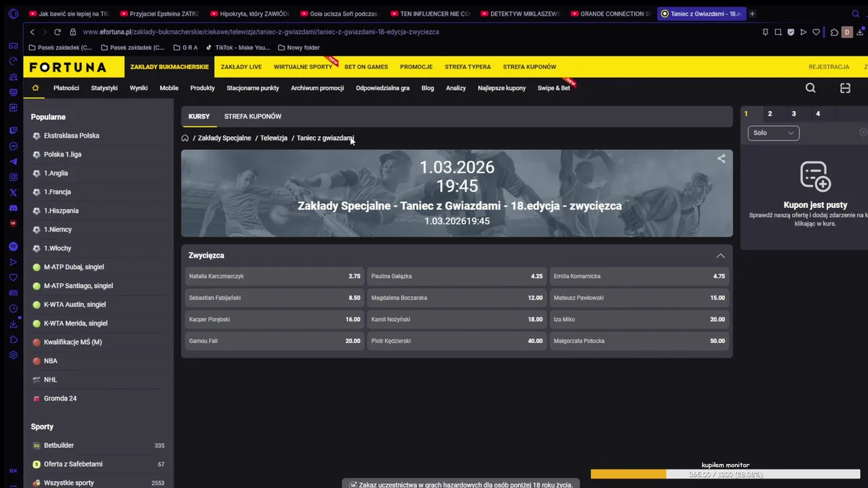868x488 pixels.
Task: Open Messenger in the browser sidebar
Action: pyautogui.click(x=13, y=146)
